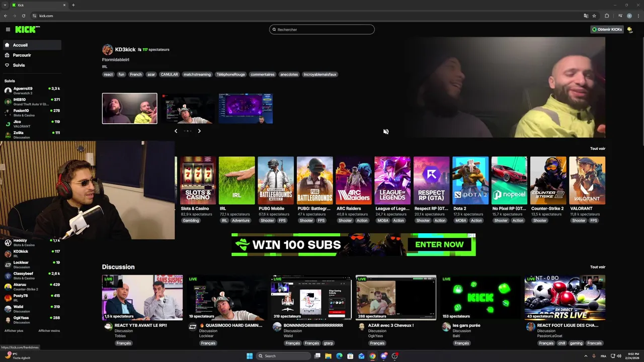The image size is (644, 362).
Task: Click ENTER NOW on banner ad
Action: click(x=439, y=245)
